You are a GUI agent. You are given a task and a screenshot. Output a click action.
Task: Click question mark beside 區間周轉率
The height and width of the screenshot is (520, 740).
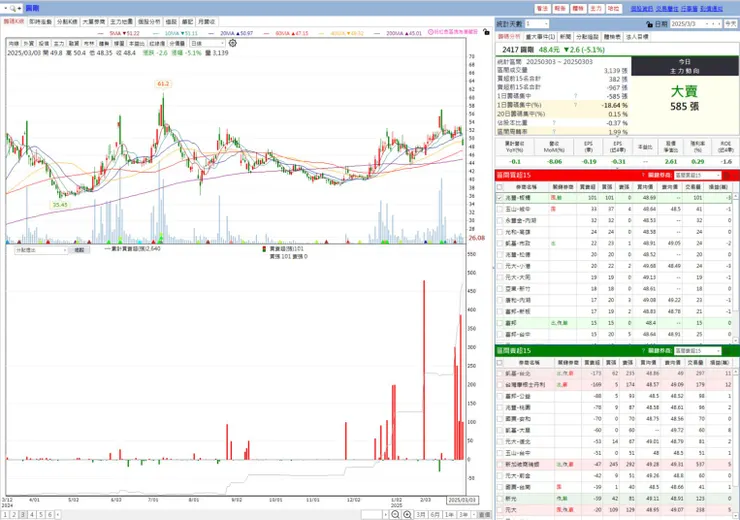coord(554,132)
